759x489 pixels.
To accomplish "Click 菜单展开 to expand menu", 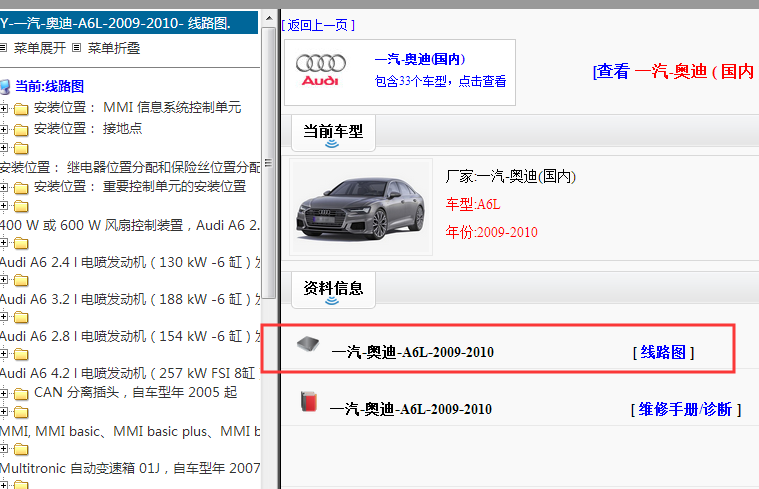I will coord(40,48).
